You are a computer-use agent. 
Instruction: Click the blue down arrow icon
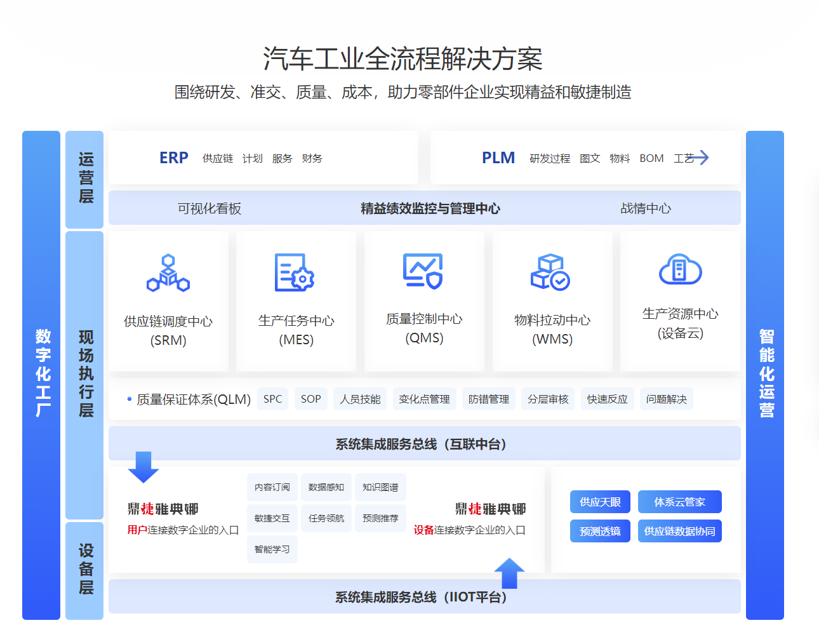[143, 467]
